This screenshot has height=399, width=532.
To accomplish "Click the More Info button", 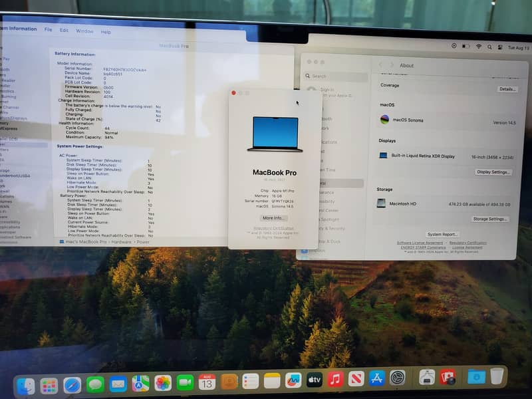I will 273,218.
